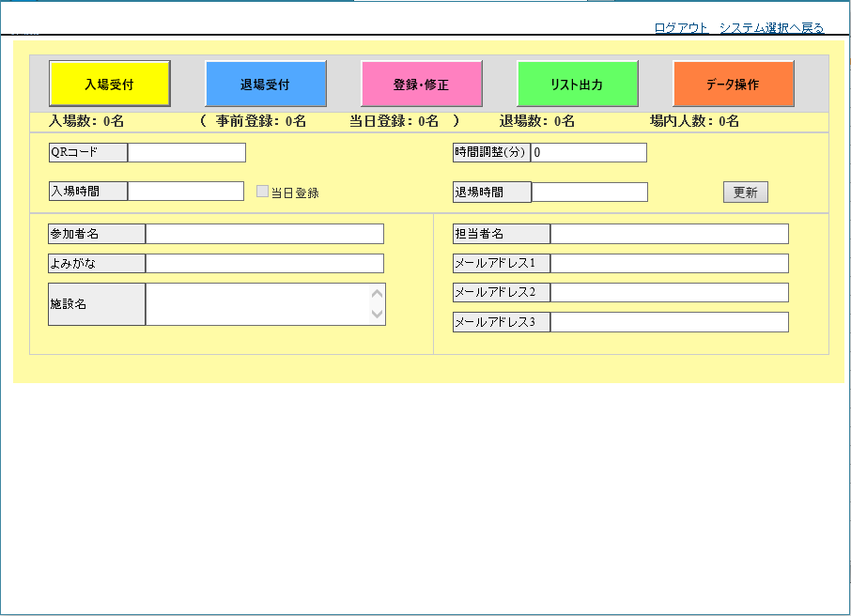
Task: Click the メールアドレス2 label
Action: pos(502,293)
